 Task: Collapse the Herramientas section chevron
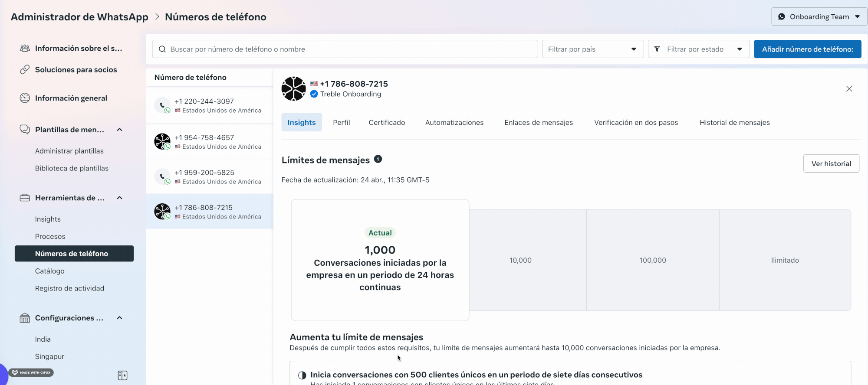point(119,198)
